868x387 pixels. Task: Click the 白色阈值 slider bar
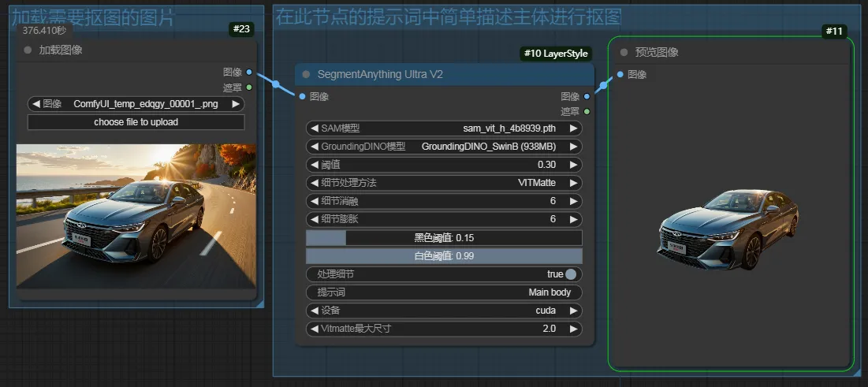point(444,256)
